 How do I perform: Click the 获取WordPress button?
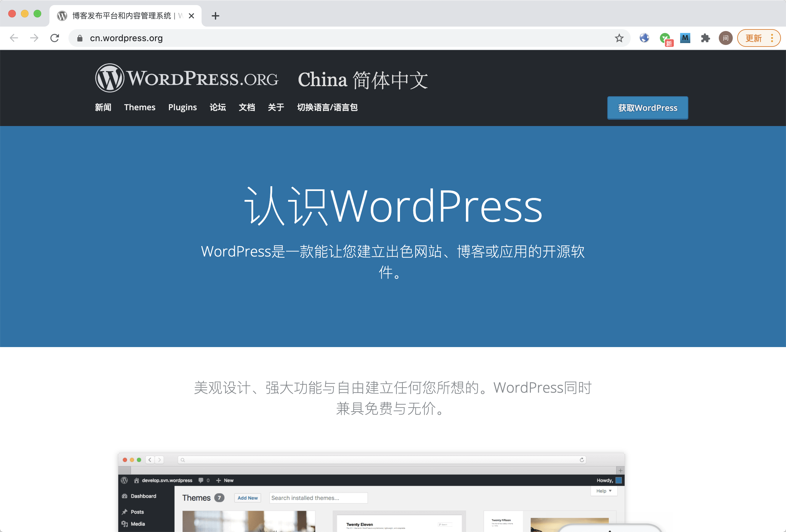coord(647,108)
